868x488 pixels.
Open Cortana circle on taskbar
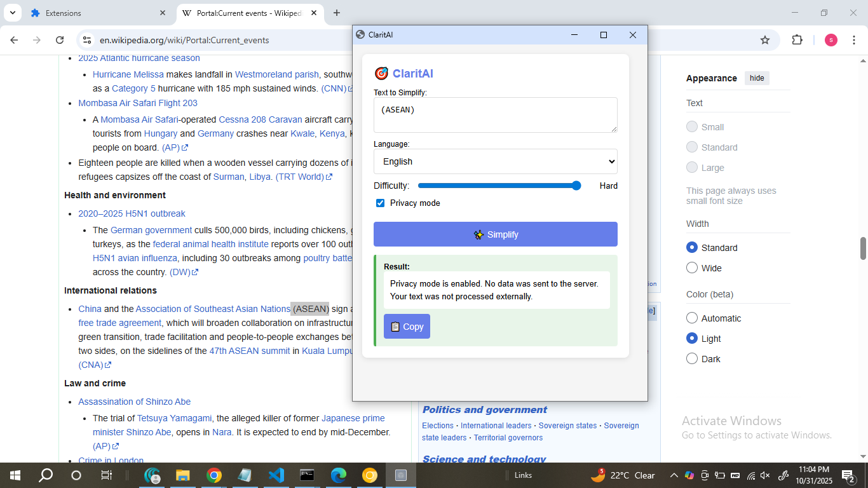click(76, 475)
